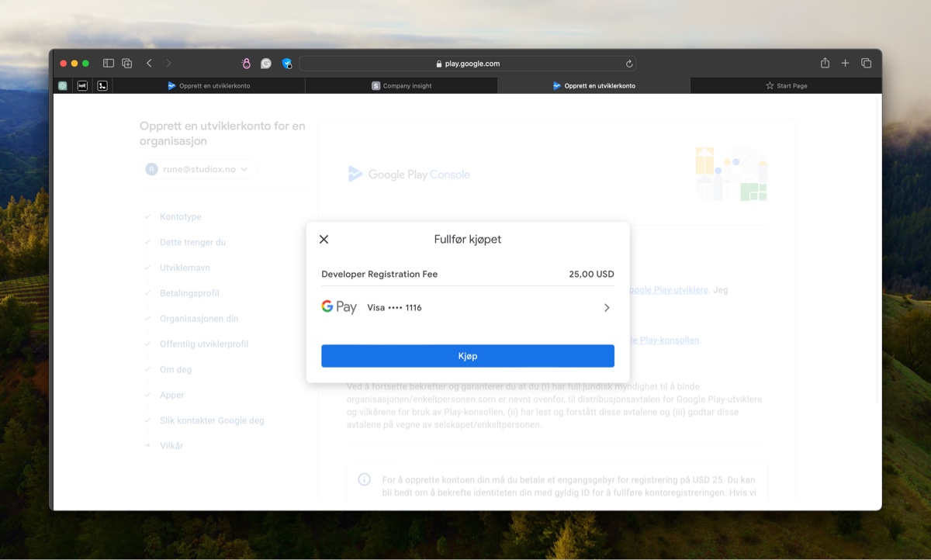Click the play.google.com address bar
This screenshot has height=560, width=931.
tap(468, 64)
